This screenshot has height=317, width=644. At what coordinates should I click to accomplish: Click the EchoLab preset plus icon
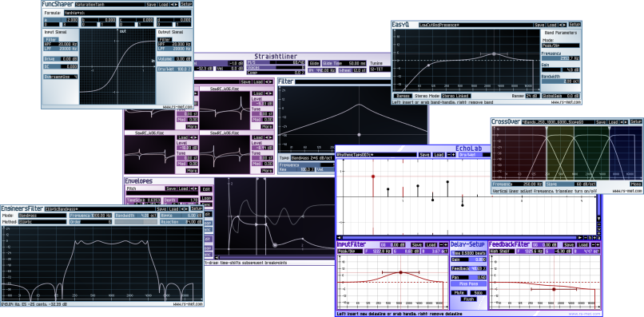(x=453, y=155)
